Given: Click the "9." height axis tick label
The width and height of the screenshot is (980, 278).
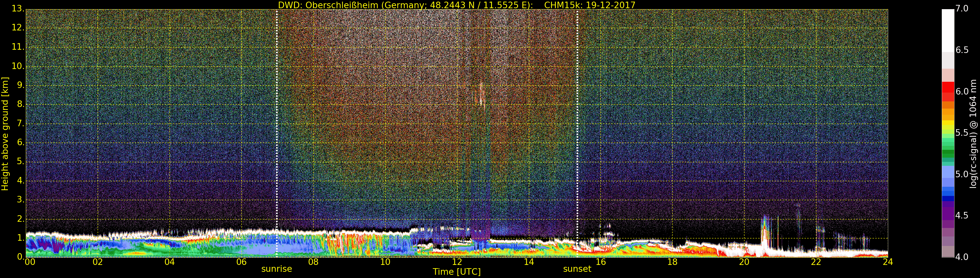Looking at the screenshot, I should 20,85.
